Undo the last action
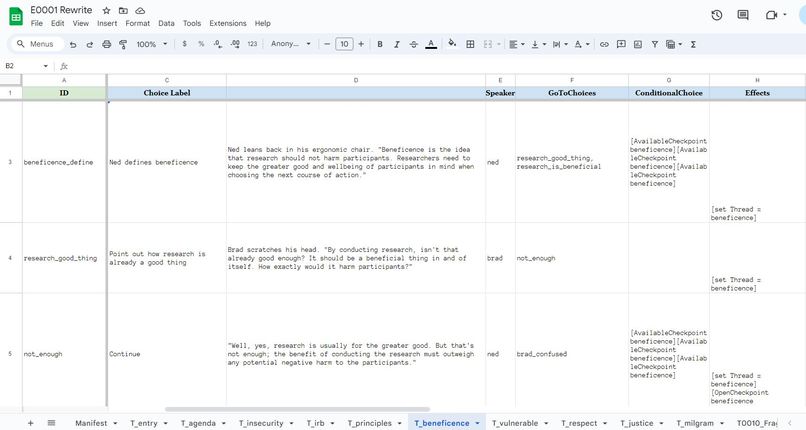This screenshot has width=806, height=430. [73, 44]
